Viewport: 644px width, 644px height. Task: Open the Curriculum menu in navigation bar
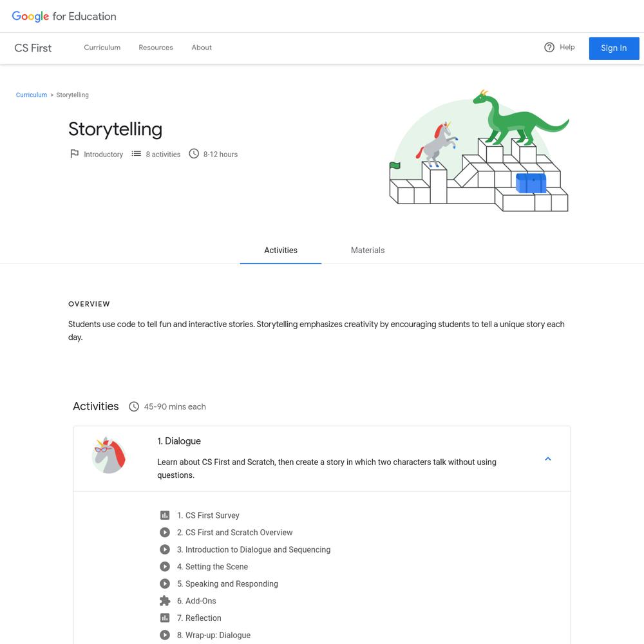click(x=102, y=48)
